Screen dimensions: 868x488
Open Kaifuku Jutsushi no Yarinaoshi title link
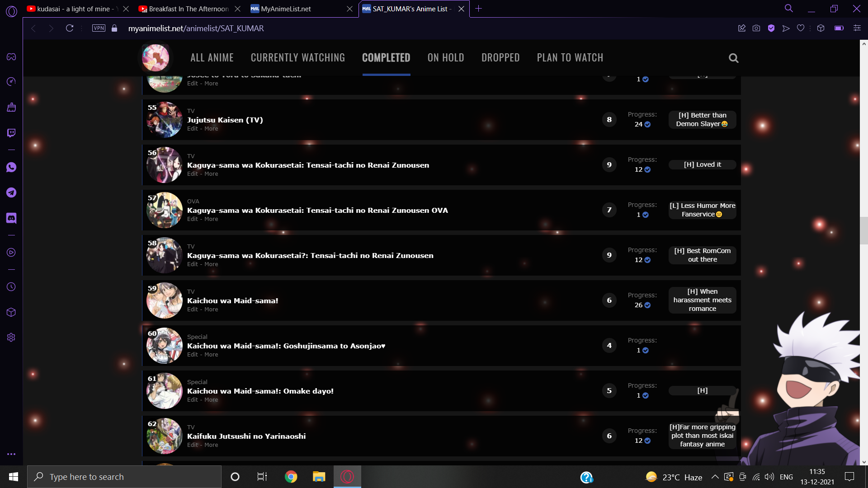coord(246,436)
